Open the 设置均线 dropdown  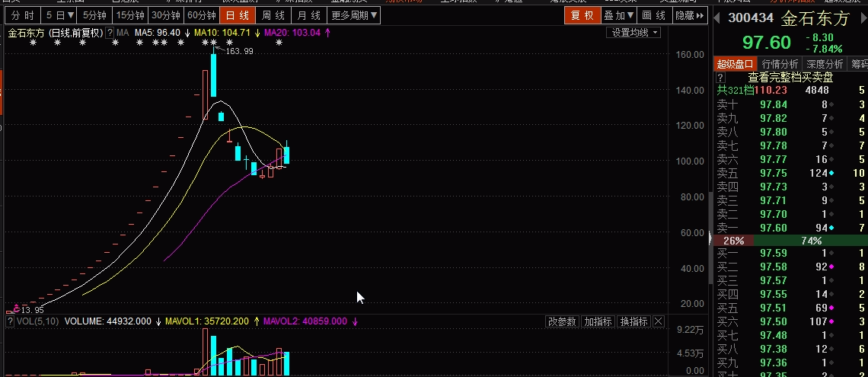(633, 33)
